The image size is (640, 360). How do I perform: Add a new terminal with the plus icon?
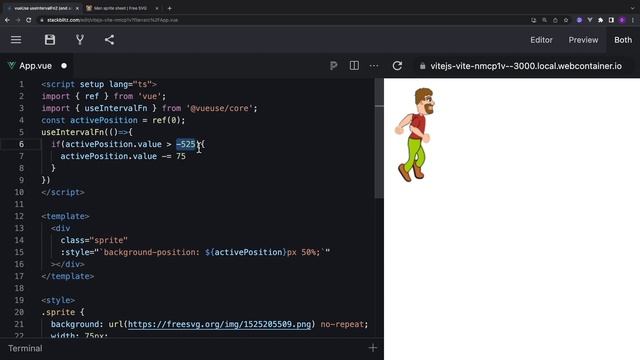373,348
